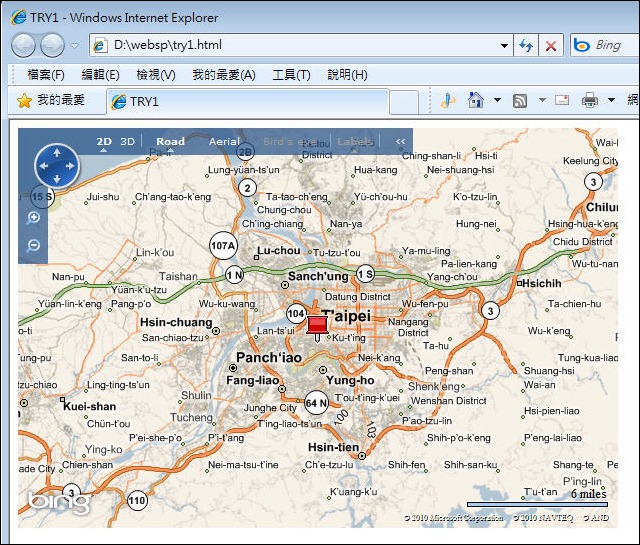The height and width of the screenshot is (545, 640).
Task: Click the T'aipei city label
Action: click(346, 316)
